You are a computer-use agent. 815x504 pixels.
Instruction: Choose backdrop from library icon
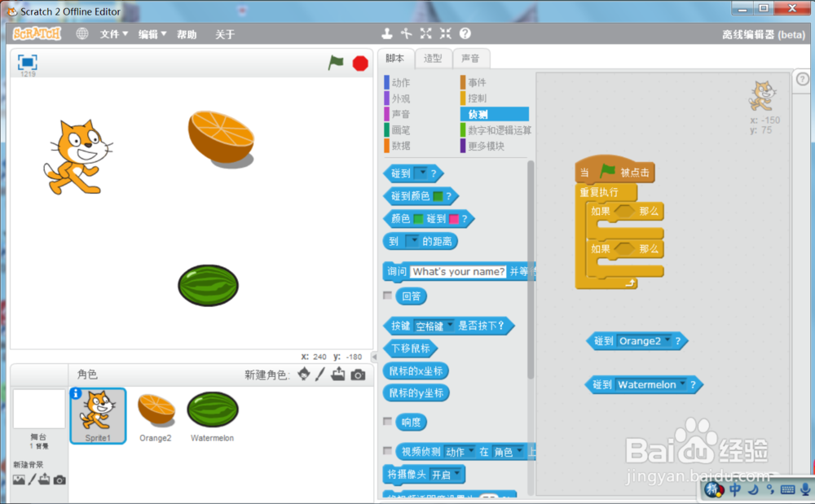click(x=19, y=480)
